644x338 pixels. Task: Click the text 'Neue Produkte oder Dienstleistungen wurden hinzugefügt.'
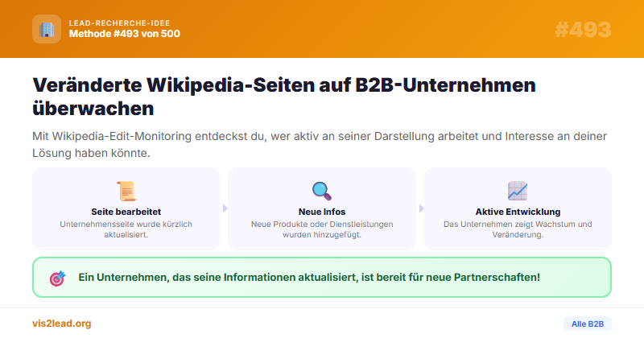(x=322, y=229)
